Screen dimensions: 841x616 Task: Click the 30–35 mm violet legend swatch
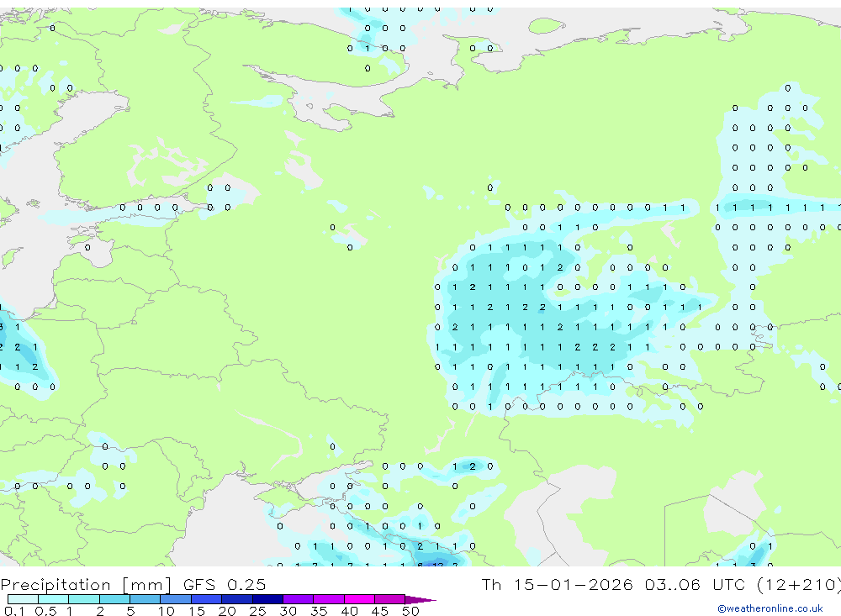tap(299, 599)
